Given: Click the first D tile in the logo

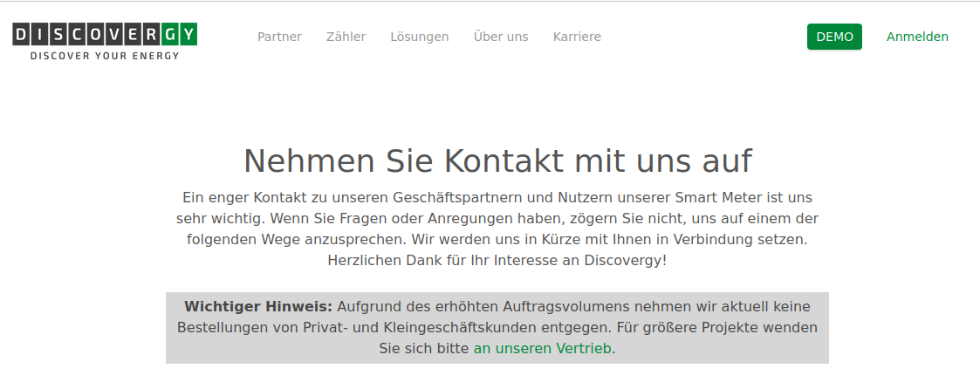Looking at the screenshot, I should point(22,35).
